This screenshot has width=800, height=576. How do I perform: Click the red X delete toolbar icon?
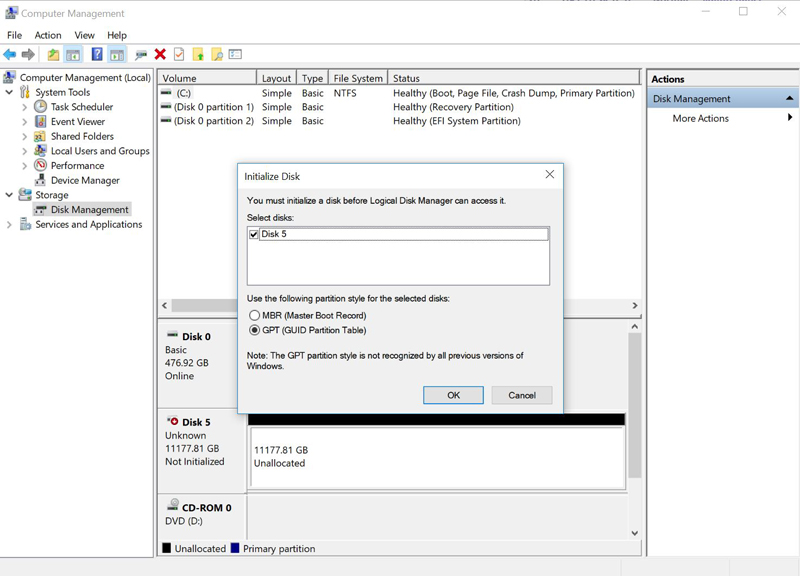160,55
